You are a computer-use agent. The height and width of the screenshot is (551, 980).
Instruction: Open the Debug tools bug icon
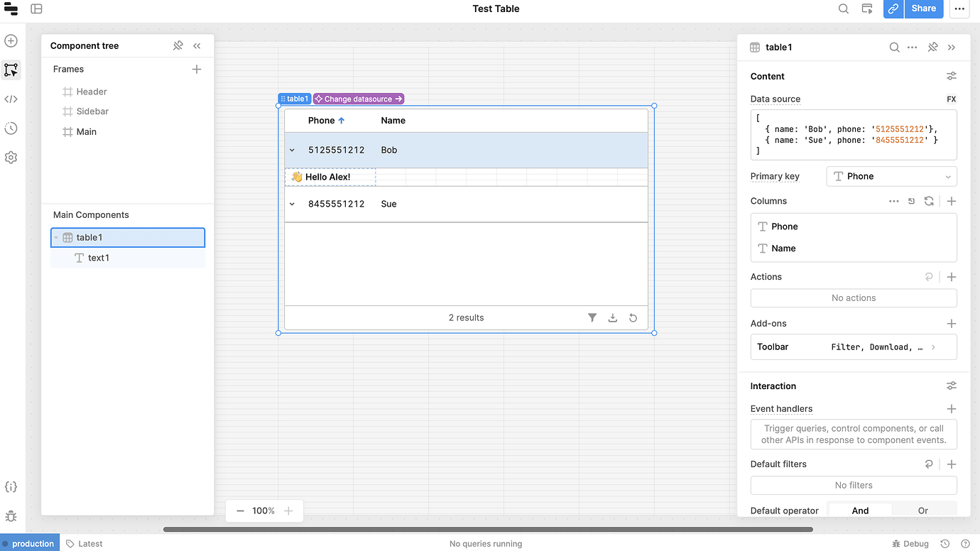[x=11, y=516]
